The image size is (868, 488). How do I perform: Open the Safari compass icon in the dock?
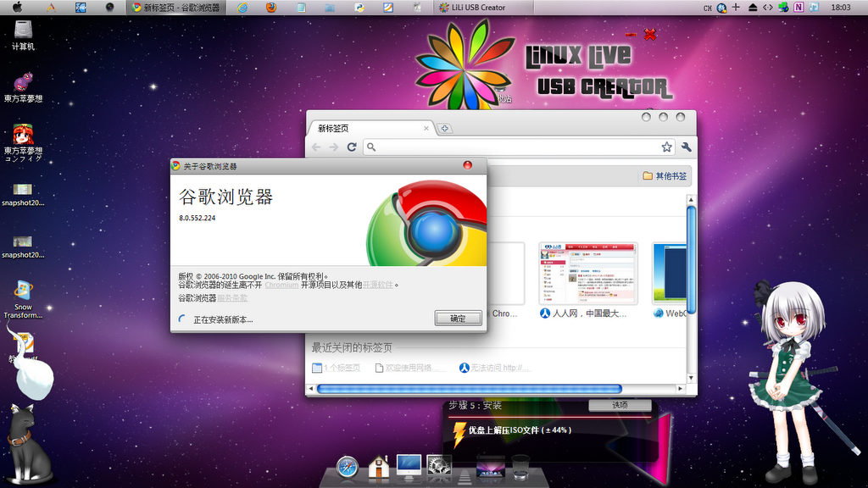(348, 467)
